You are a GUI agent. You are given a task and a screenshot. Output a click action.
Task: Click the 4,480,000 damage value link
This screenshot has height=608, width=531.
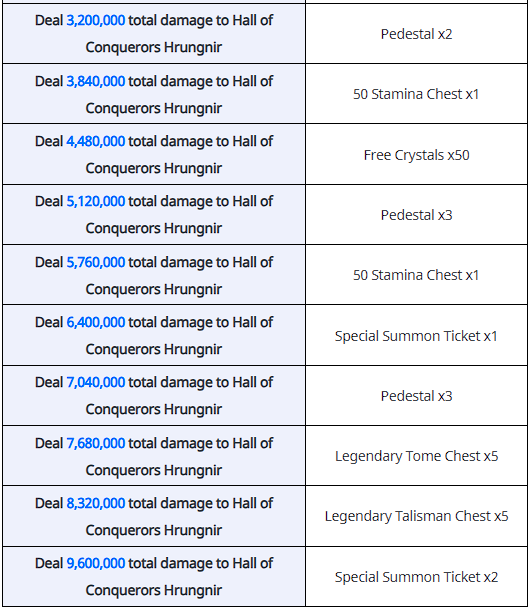pos(95,142)
